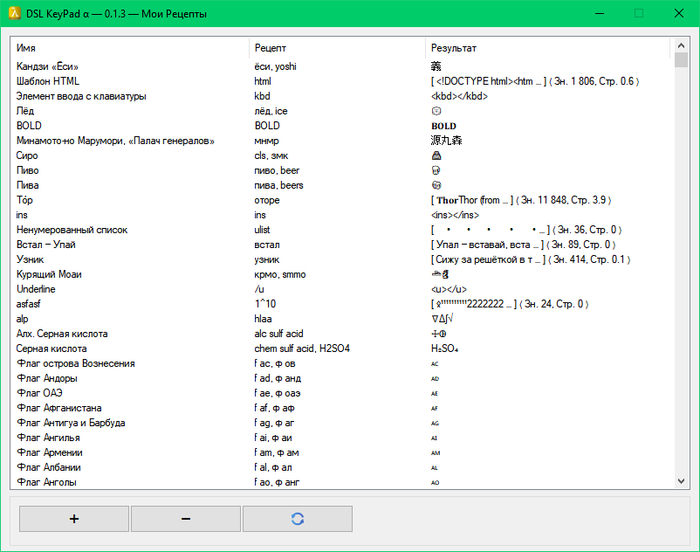700x552 pixels.
Task: Click the refresh recipes icon button
Action: tap(297, 518)
